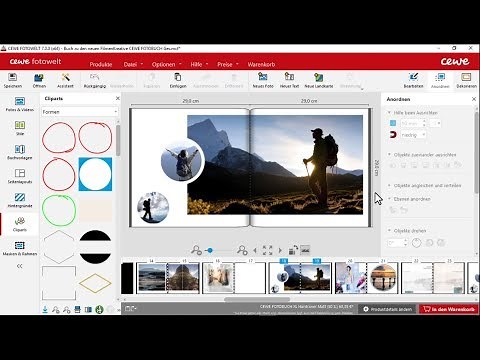Collapse Objekte zueinander ausrichten section
Viewport: 480px width, 360px height.
(389, 155)
